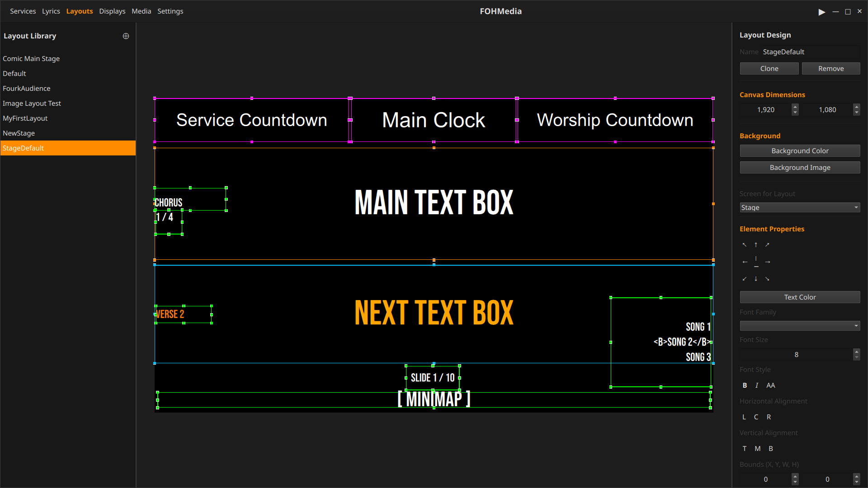
Task: Set horizontal alignment to center (C)
Action: [x=756, y=417]
